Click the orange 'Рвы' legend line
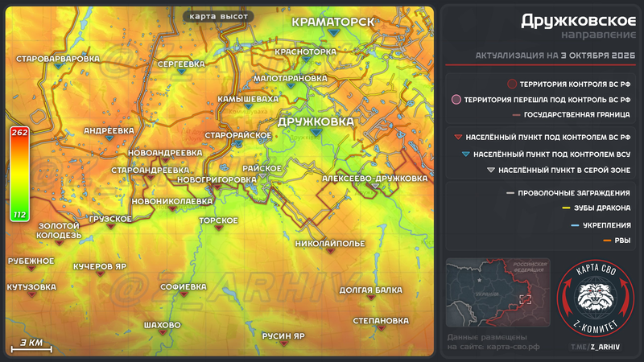This screenshot has width=644, height=362. pos(607,241)
